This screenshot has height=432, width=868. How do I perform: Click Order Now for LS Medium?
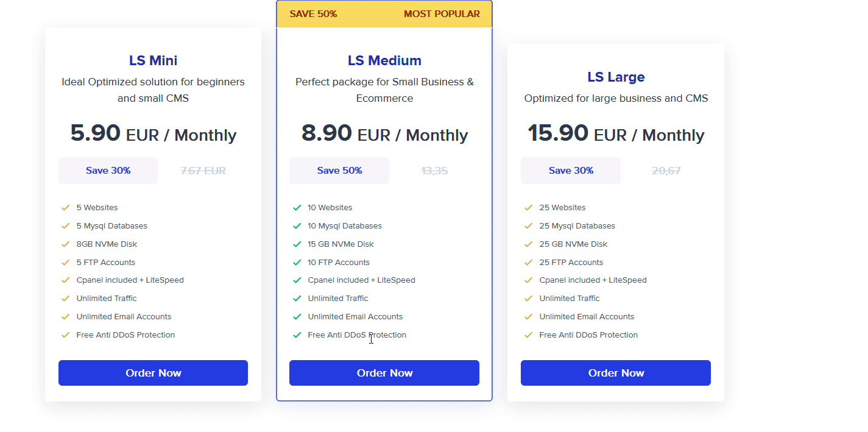coord(384,373)
